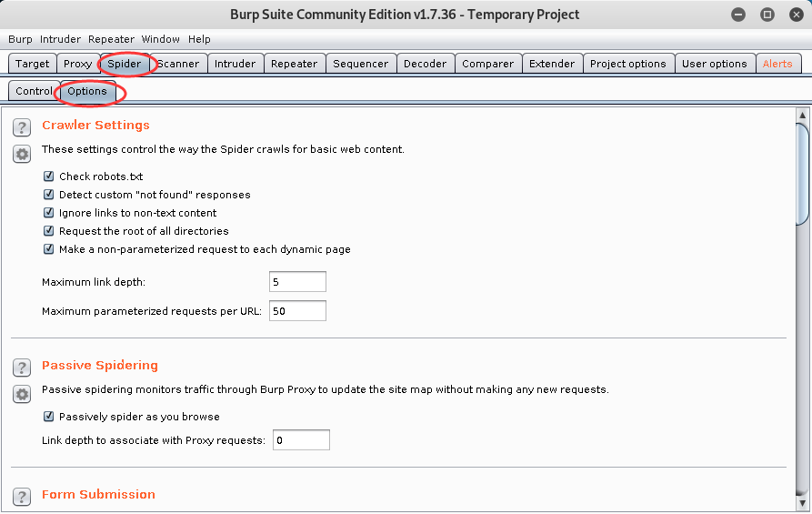
Task: Maximize the Burp Suite window
Action: (767, 15)
